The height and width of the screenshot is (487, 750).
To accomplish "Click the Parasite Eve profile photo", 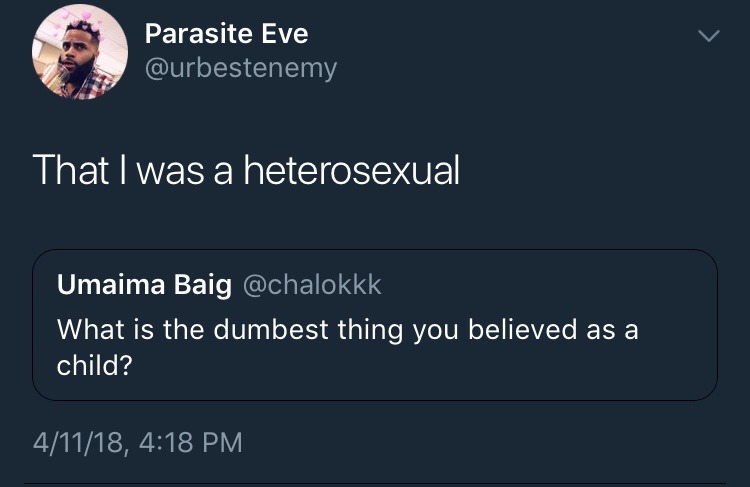I will [x=80, y=52].
